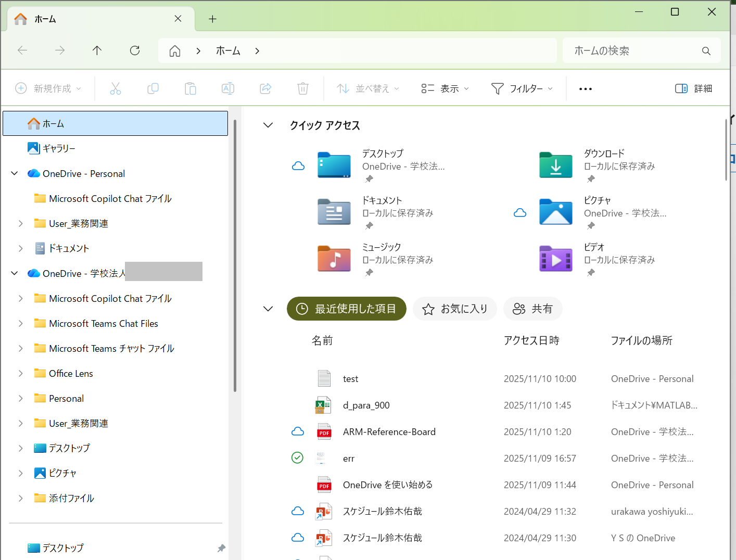Close the ホーム tab
The width and height of the screenshot is (736, 560).
(x=178, y=19)
